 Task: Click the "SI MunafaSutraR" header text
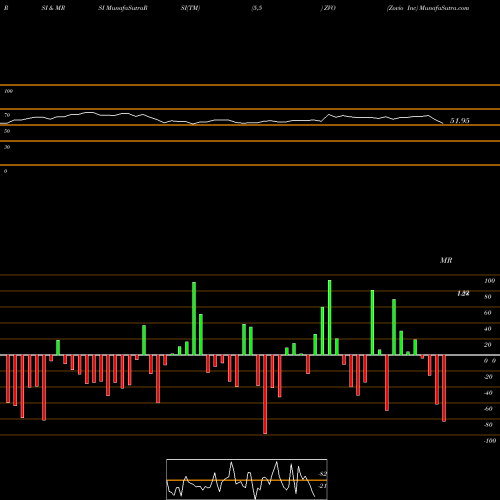pos(123,8)
